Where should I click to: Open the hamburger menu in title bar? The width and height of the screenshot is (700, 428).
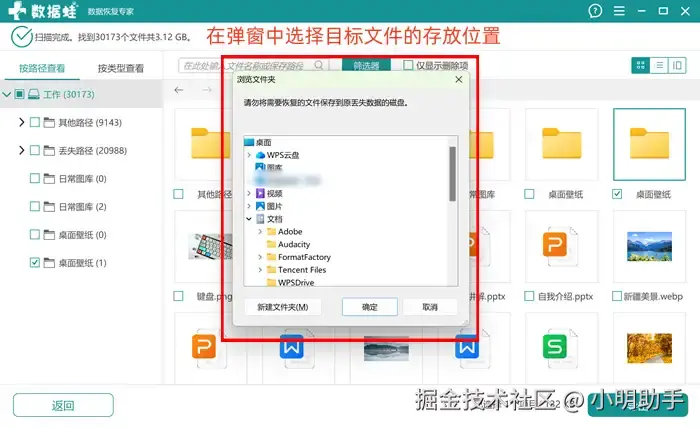pos(619,11)
